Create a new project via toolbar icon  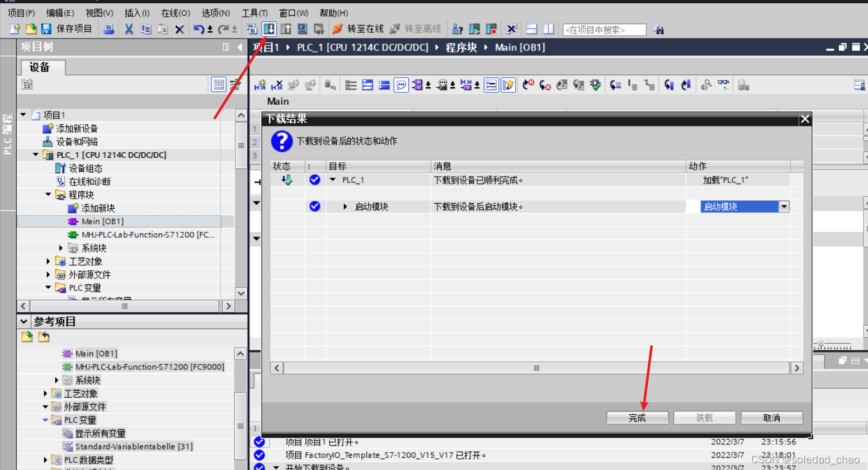(15, 29)
